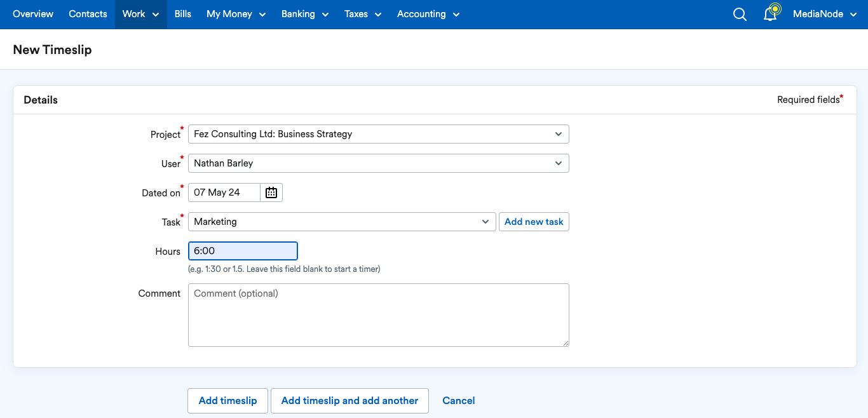The image size is (868, 418).
Task: Go to the Contacts tab
Action: [x=88, y=14]
